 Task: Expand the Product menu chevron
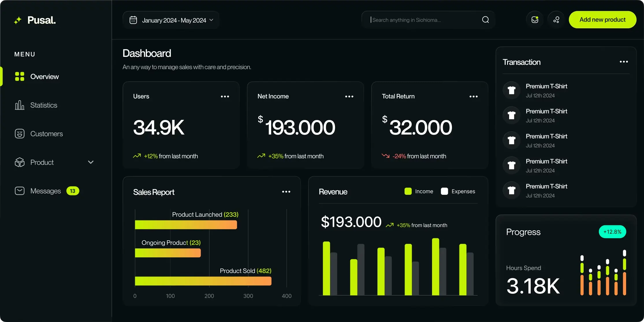91,162
